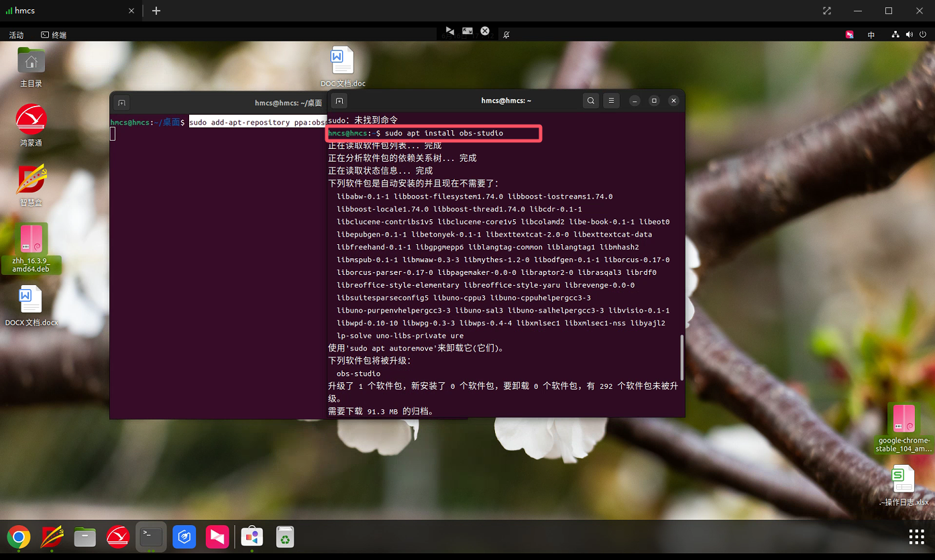Launch the software store from the dock
This screenshot has height=560, width=935.
(252, 537)
